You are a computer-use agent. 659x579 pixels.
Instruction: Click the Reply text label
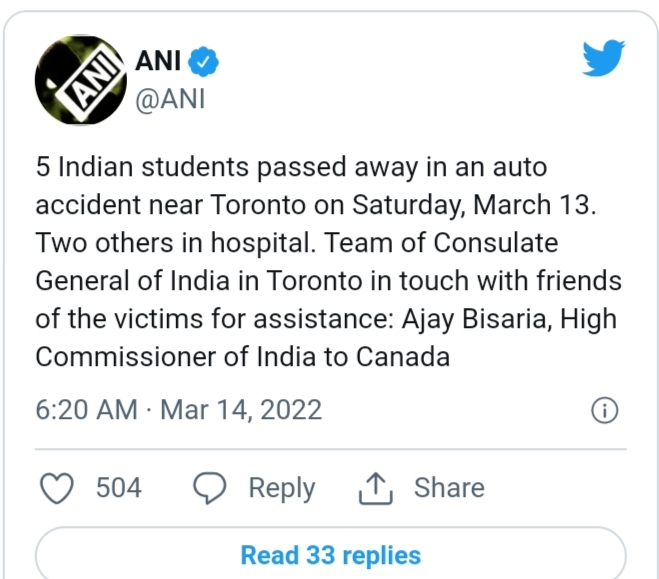[x=281, y=488]
